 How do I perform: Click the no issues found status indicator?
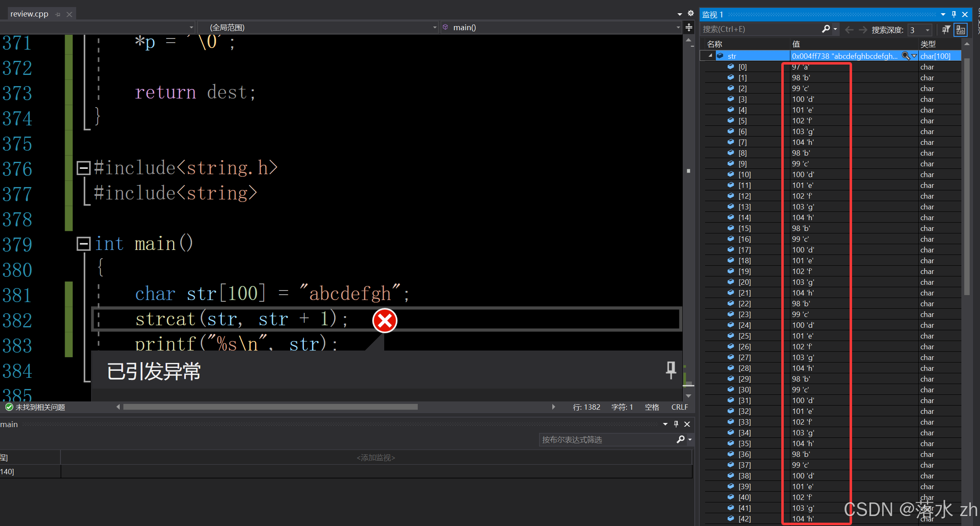click(x=36, y=407)
